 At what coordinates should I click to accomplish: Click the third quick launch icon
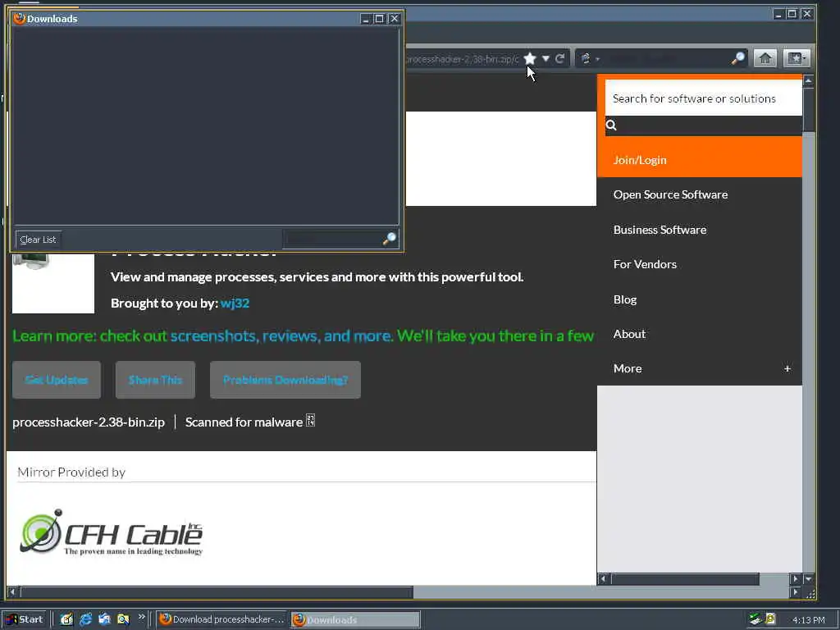coord(104,619)
